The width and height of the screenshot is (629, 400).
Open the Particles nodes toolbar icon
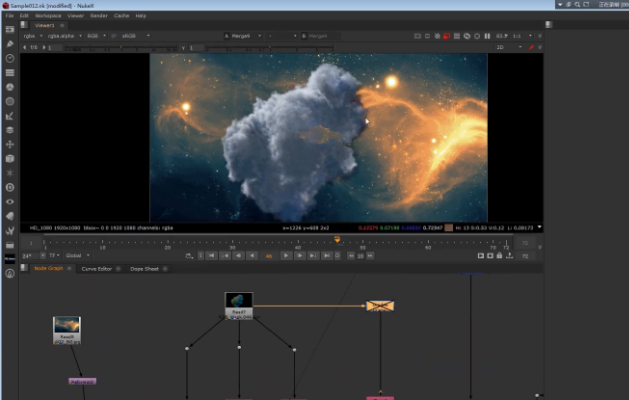[10, 173]
